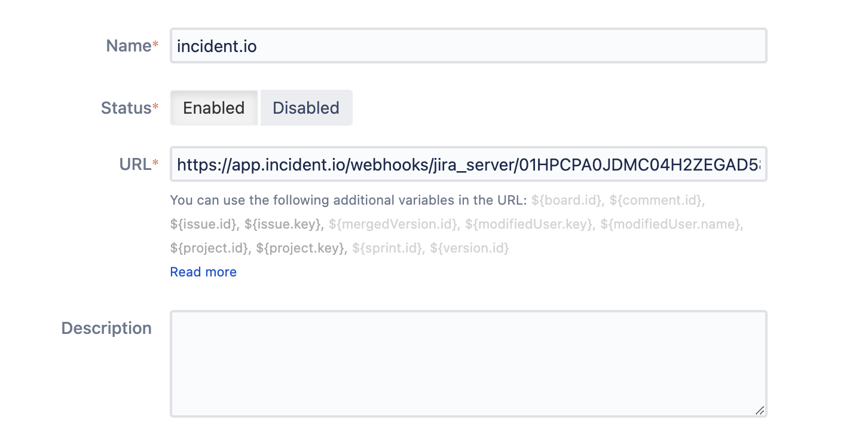Image resolution: width=868 pixels, height=444 pixels.
Task: Click the URL field label
Action: pyautogui.click(x=135, y=164)
